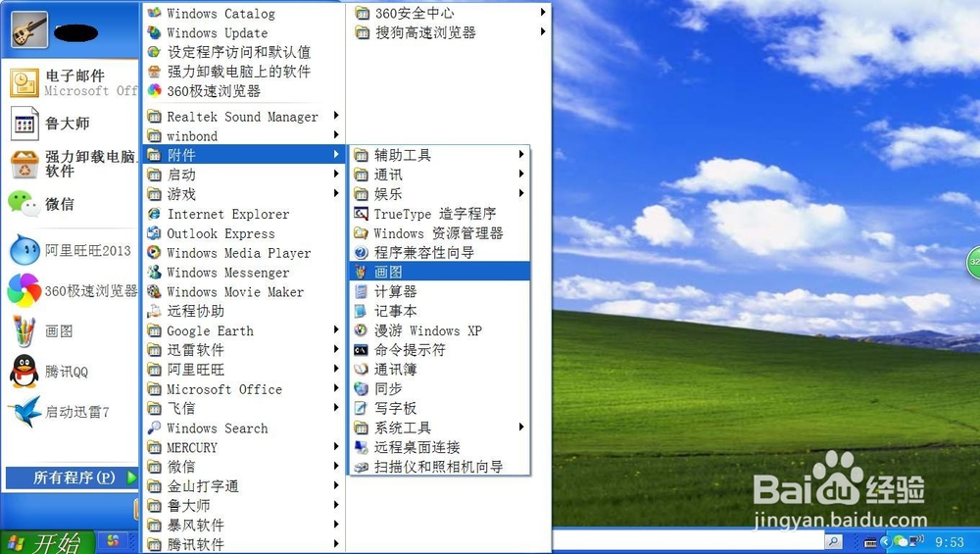980x554 pixels.
Task: Click the 同步 synchronize icon
Action: (x=361, y=389)
